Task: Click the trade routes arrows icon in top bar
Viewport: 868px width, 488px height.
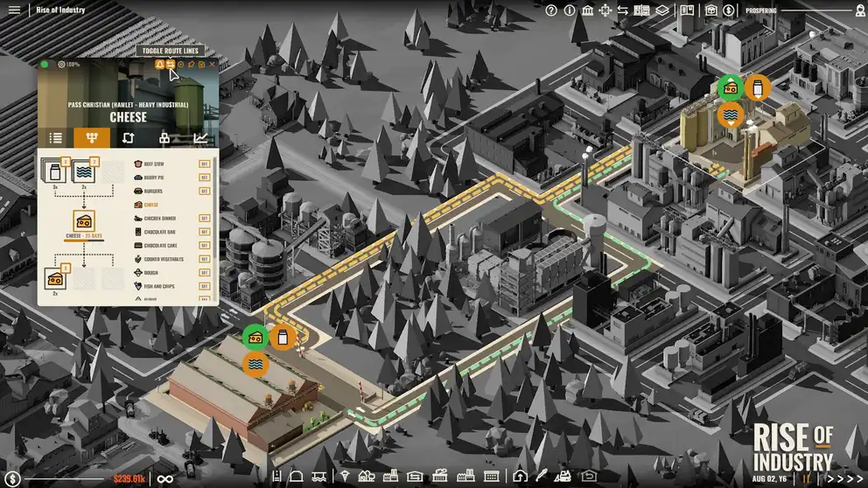Action: 622,10
